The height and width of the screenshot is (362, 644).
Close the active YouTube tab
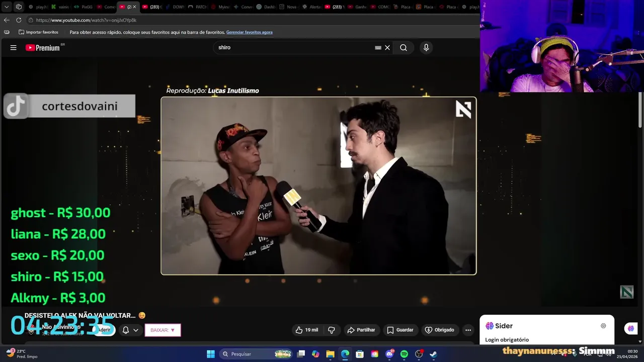[x=134, y=7]
